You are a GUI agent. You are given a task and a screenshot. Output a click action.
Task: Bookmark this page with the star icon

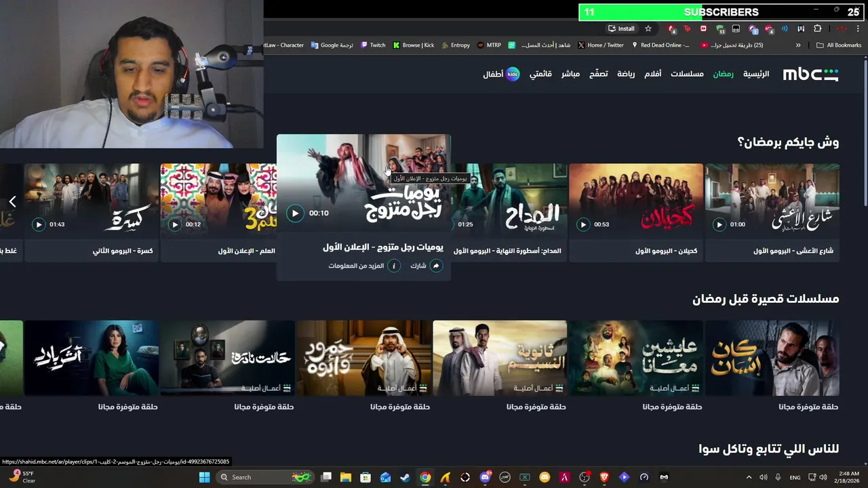[x=648, y=28]
